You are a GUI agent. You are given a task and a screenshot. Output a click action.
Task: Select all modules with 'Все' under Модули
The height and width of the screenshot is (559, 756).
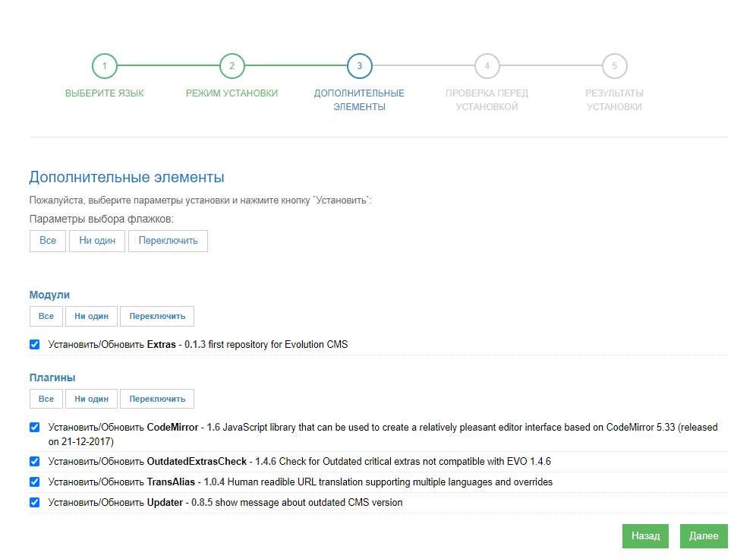pyautogui.click(x=46, y=316)
